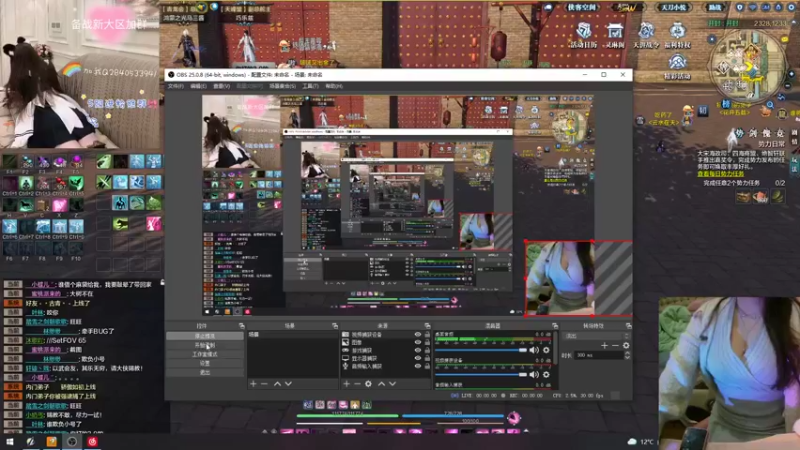Toggle visibility of 显示器捕获 source
The height and width of the screenshot is (450, 800).
pos(418,358)
